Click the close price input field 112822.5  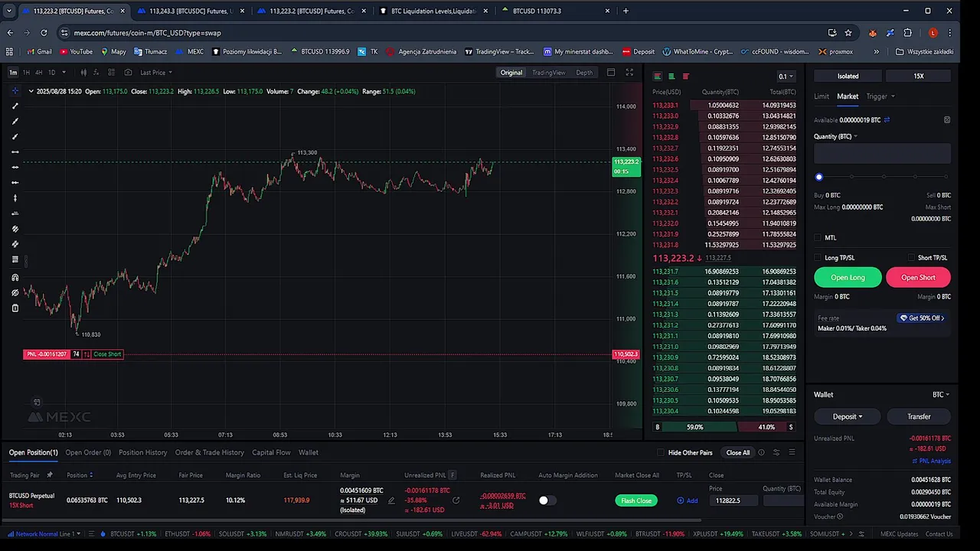click(733, 500)
